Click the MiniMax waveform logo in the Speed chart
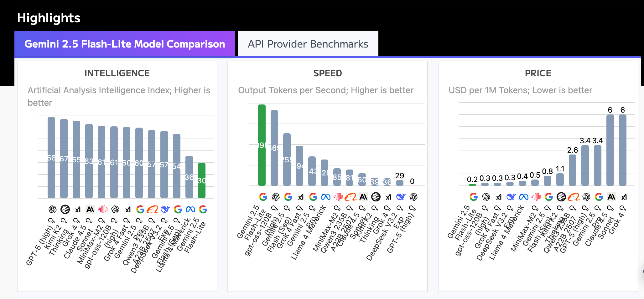644x299 pixels. [338, 197]
